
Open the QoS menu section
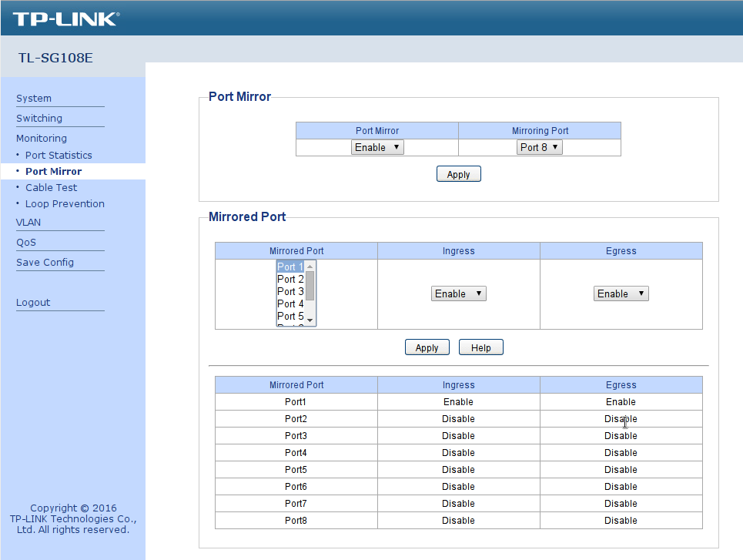coord(26,243)
